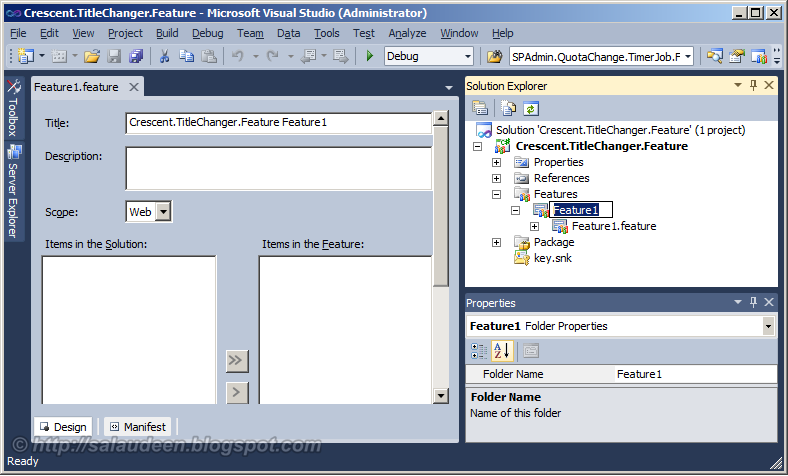Click the Navigate Forward icon

coord(341,56)
